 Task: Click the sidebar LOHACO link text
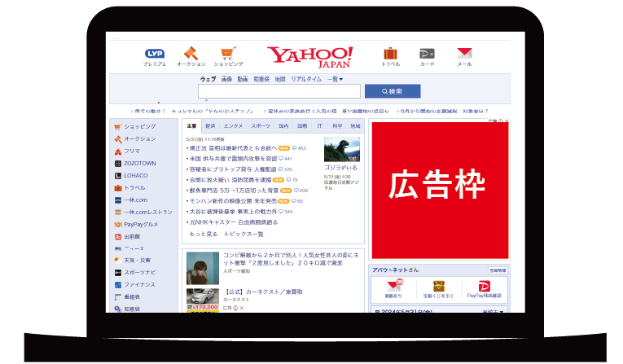click(x=136, y=176)
